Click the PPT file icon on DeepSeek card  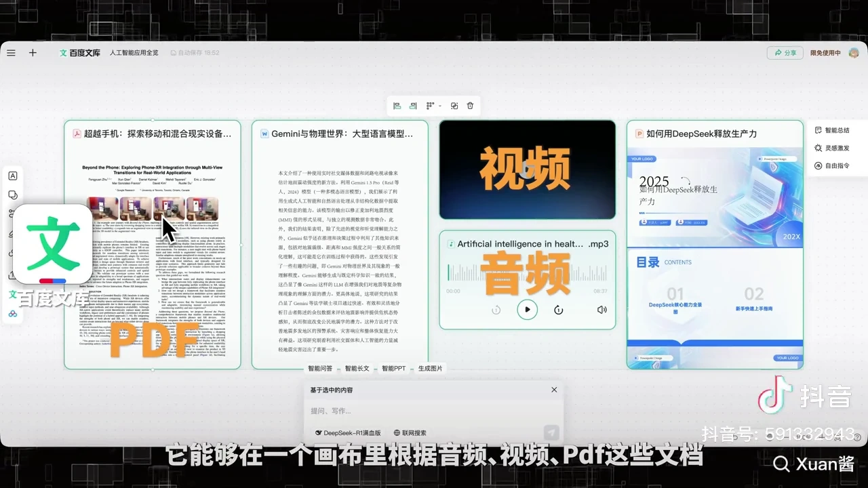click(x=639, y=134)
